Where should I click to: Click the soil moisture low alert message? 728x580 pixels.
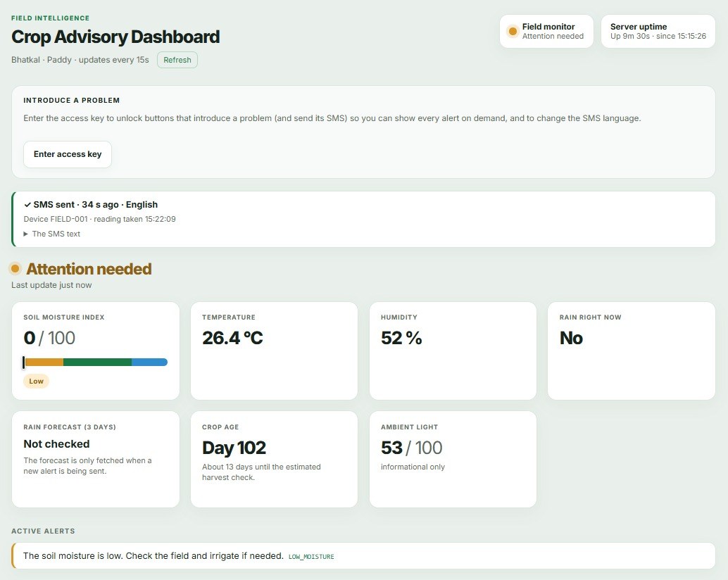[153, 556]
